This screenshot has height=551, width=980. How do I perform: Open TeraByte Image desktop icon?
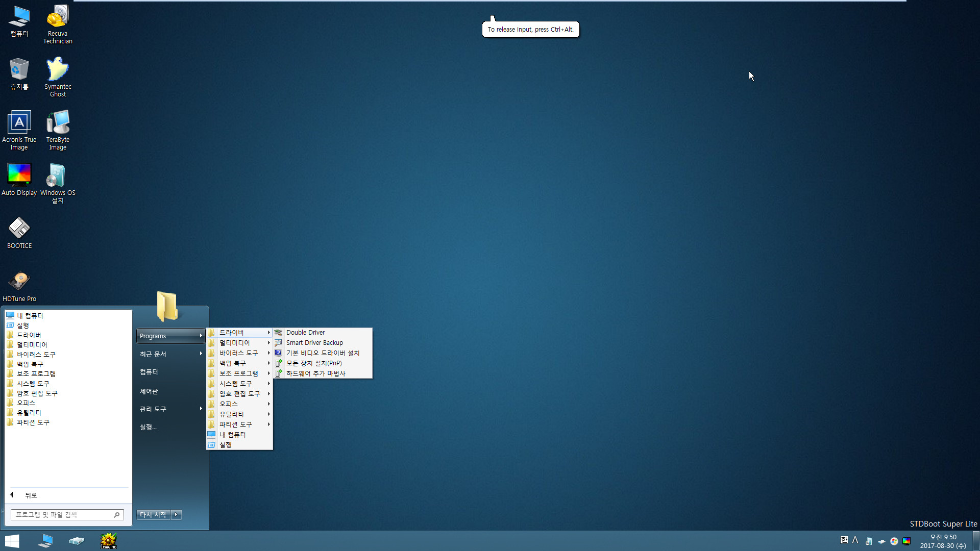(58, 131)
